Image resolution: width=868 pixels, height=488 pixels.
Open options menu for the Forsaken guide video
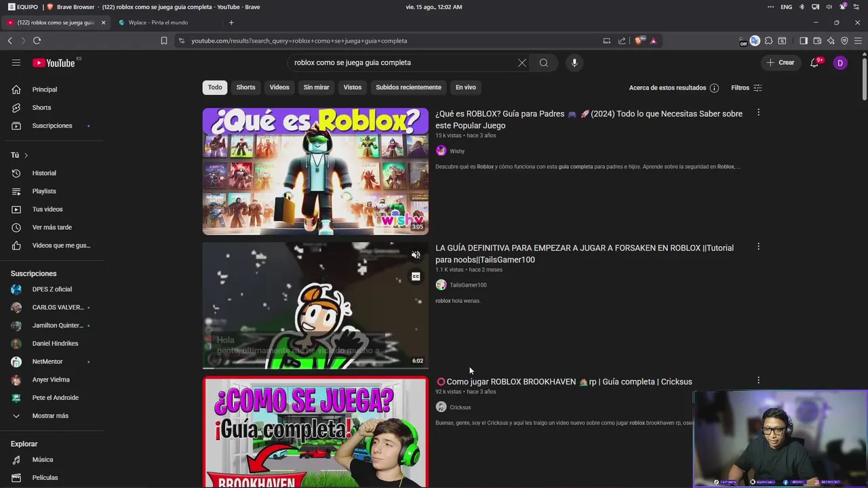point(758,247)
